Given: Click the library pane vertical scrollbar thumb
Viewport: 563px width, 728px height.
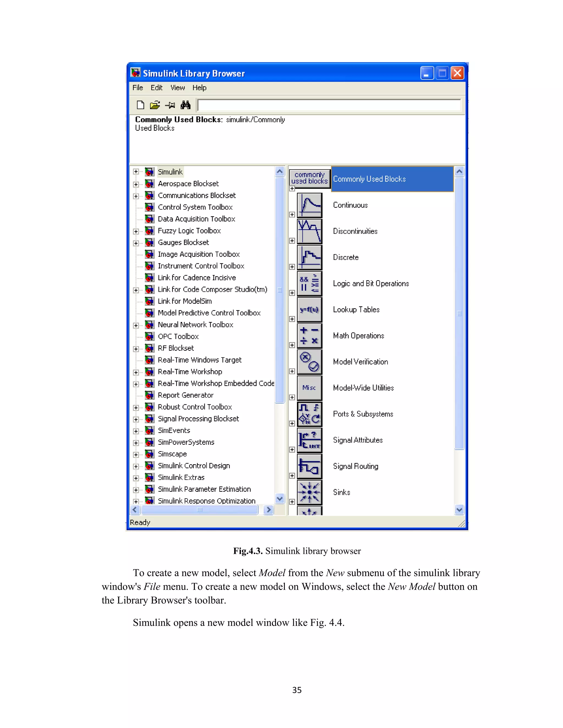Looking at the screenshot, I should point(459,313).
